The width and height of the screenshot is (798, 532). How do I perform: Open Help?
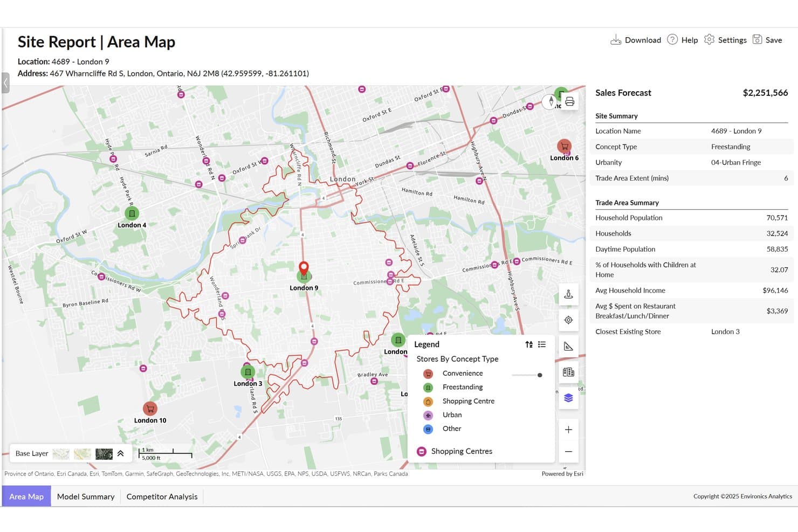point(683,40)
